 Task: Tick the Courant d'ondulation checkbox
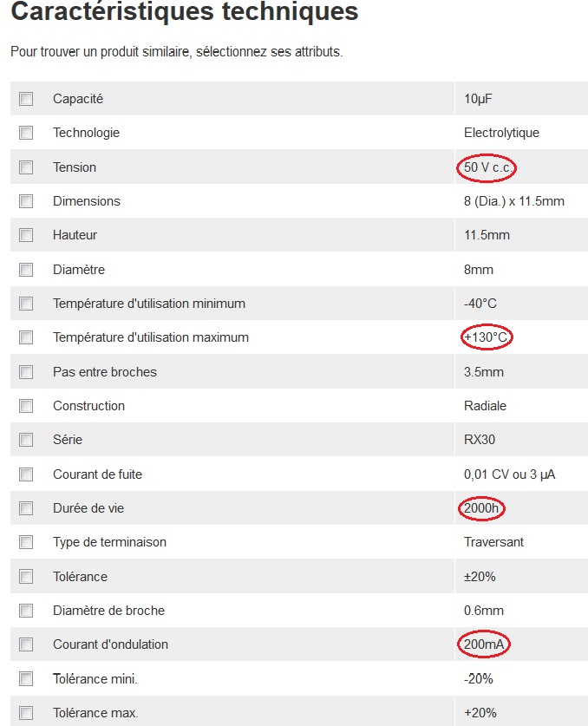point(26,644)
